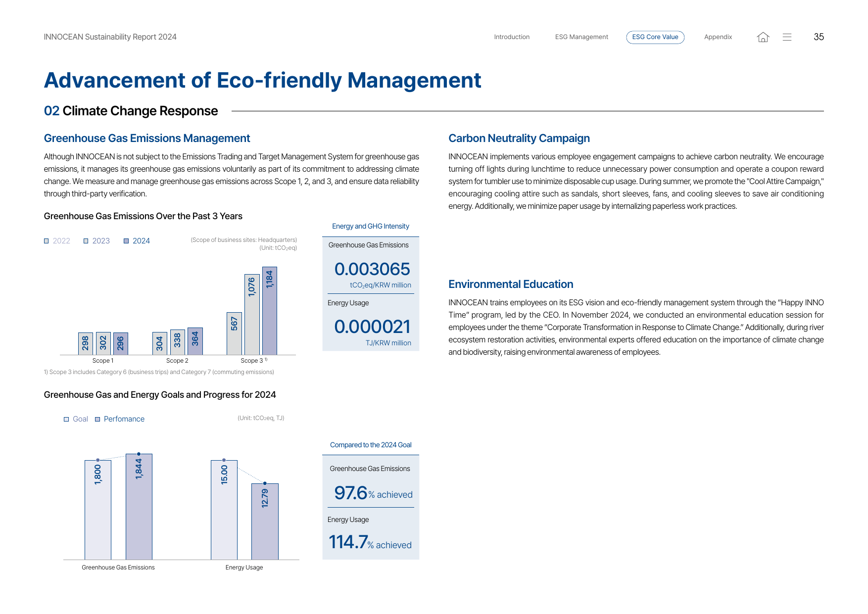Viewport: 868px width, 614px height.
Task: Click the Energy and GHG Intensity heading
Action: click(371, 226)
